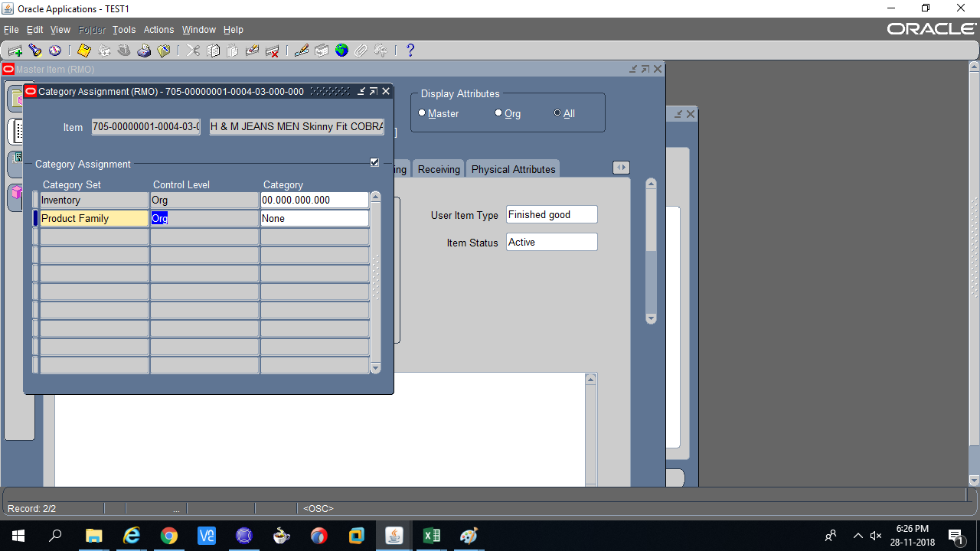Viewport: 980px width, 551px height.
Task: Click the down scroll arrow in Category Assignment list
Action: click(x=375, y=367)
